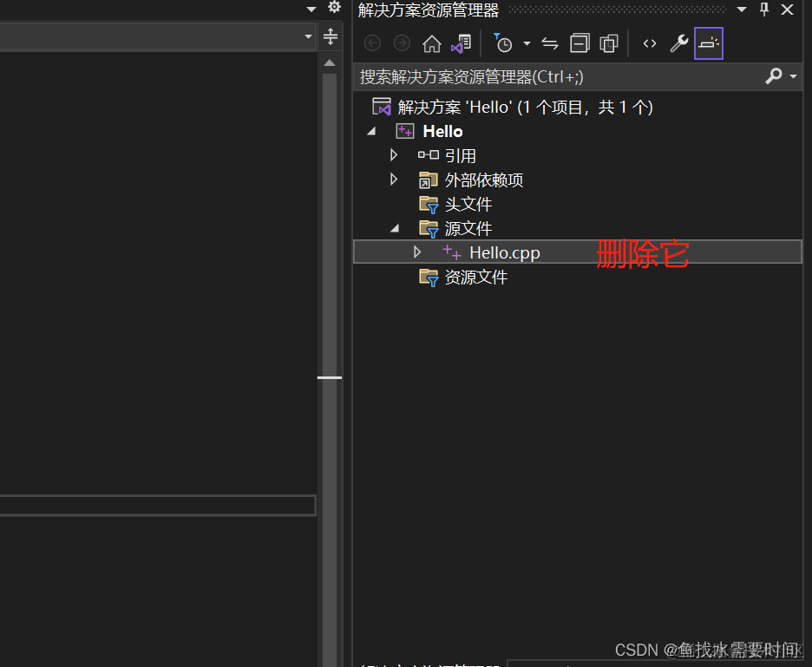Collapse the Hello project node
The width and height of the screenshot is (812, 667).
click(370, 132)
